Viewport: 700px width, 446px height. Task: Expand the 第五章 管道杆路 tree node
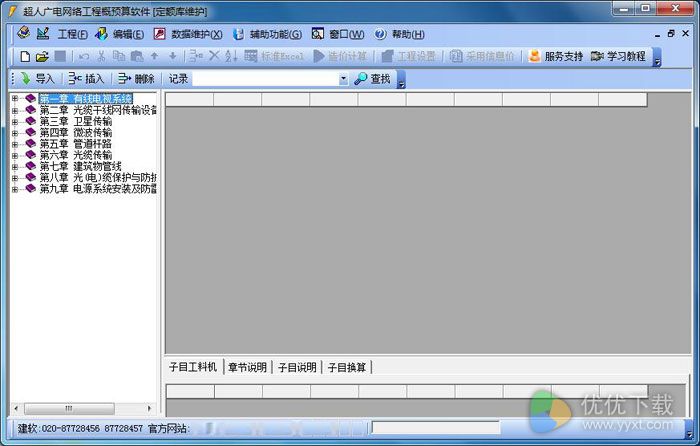click(15, 144)
